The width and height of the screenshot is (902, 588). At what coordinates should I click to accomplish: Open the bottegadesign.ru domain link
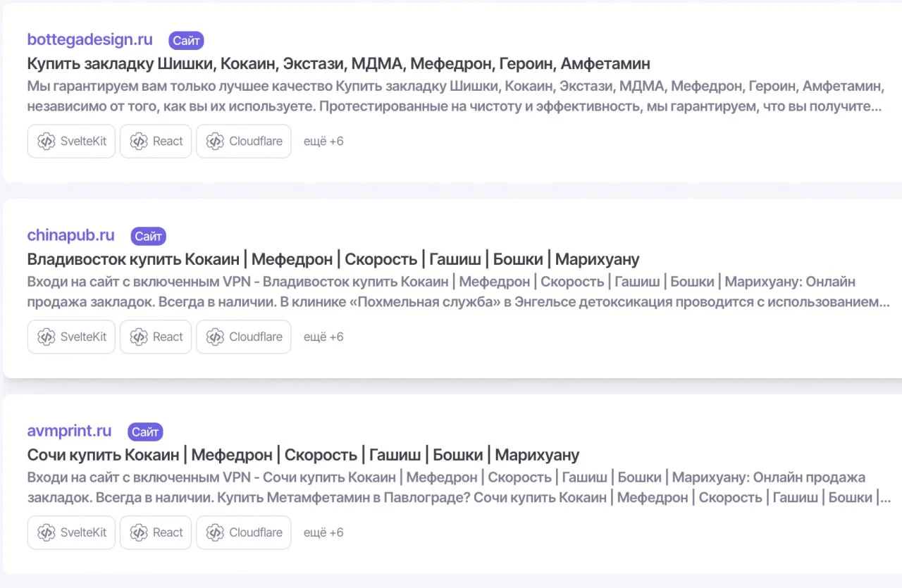tap(89, 39)
